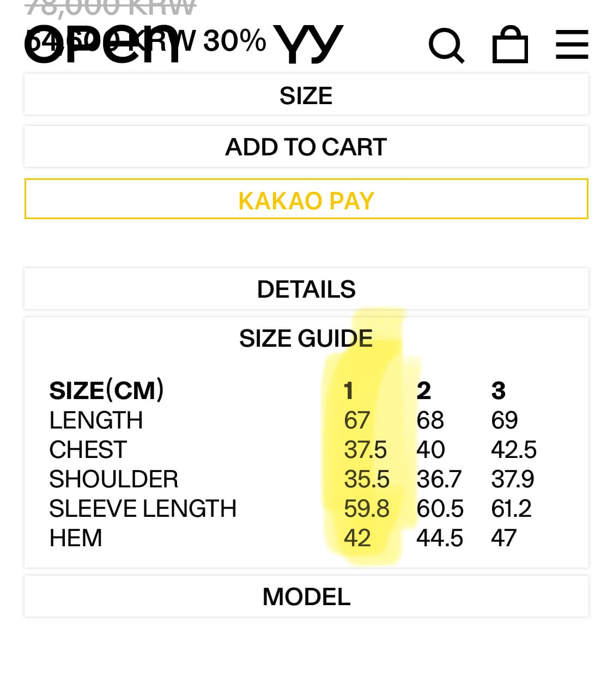
Task: Click the SIZE(CM) table header
Action: click(x=106, y=390)
